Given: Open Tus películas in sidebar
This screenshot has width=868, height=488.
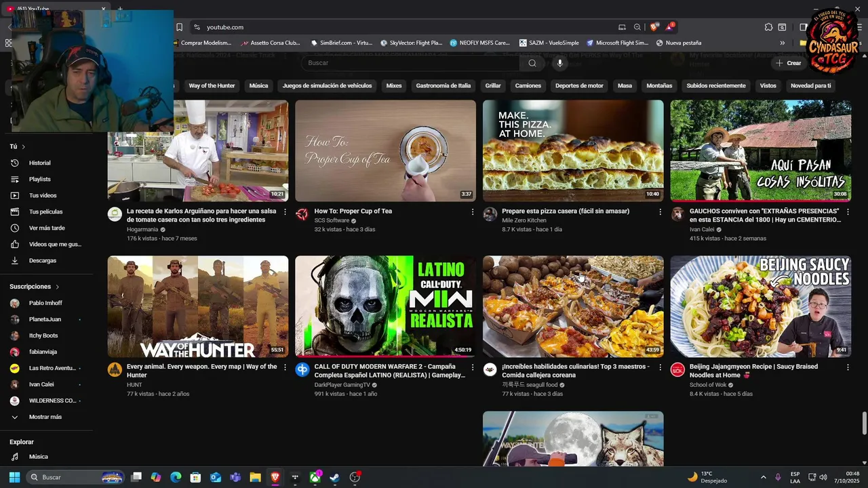Looking at the screenshot, I should (x=45, y=212).
